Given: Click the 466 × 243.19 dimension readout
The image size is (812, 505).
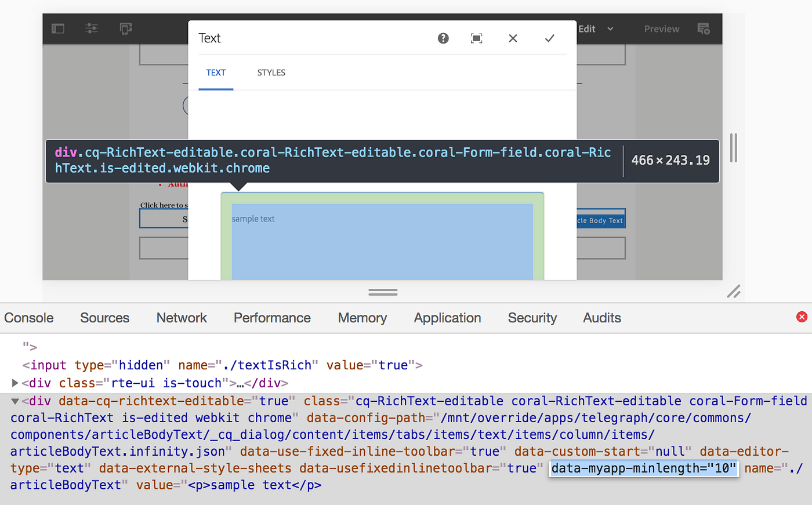Looking at the screenshot, I should click(x=670, y=160).
